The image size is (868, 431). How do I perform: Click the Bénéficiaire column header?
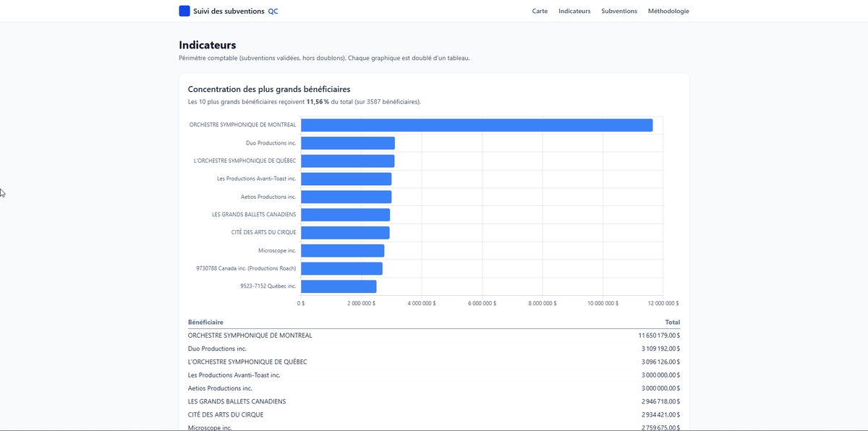pos(205,322)
